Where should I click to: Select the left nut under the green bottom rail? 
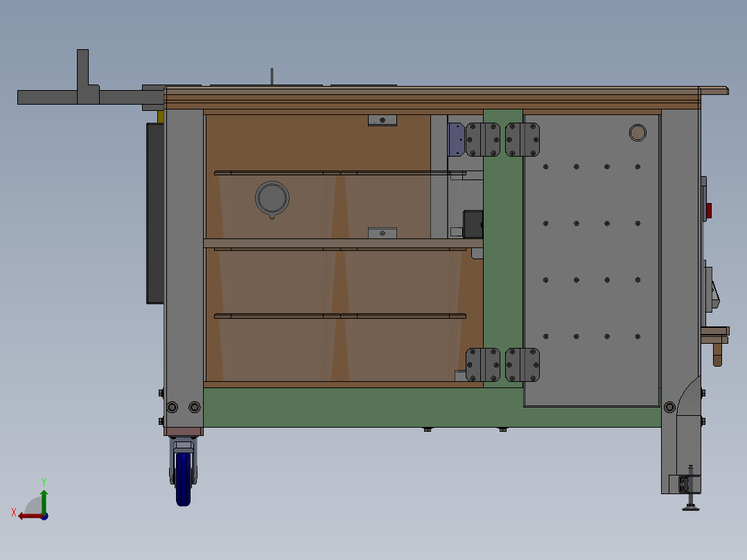click(428, 430)
